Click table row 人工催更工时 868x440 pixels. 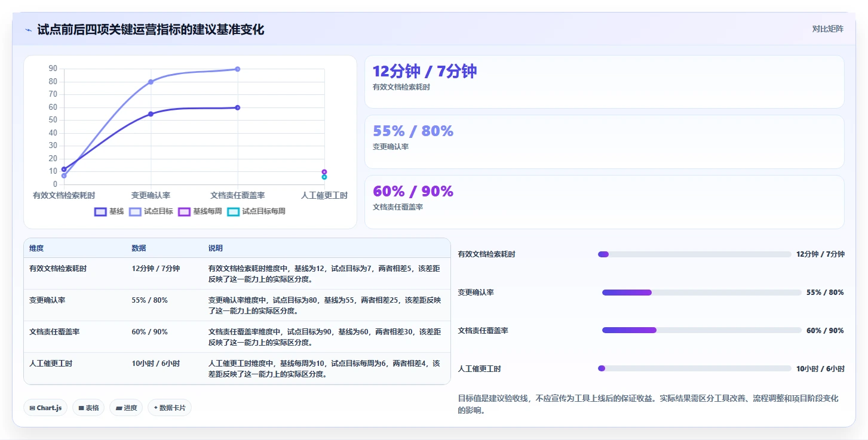coord(237,369)
